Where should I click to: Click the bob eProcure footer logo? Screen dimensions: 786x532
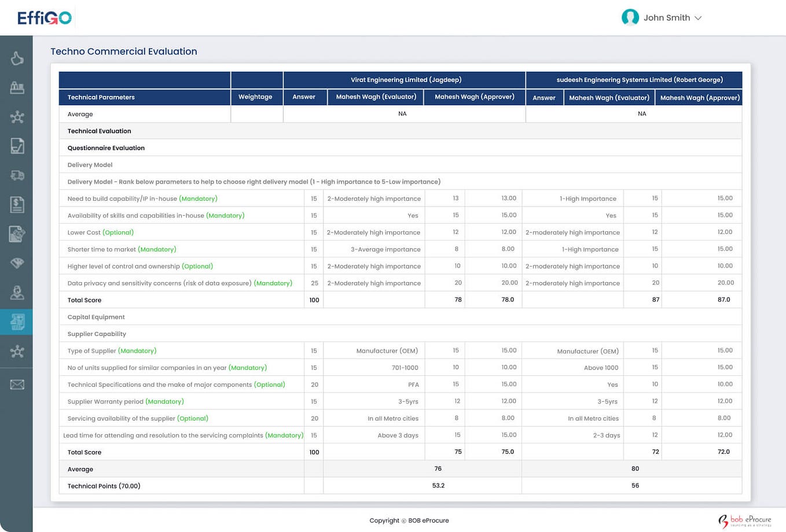[745, 520]
